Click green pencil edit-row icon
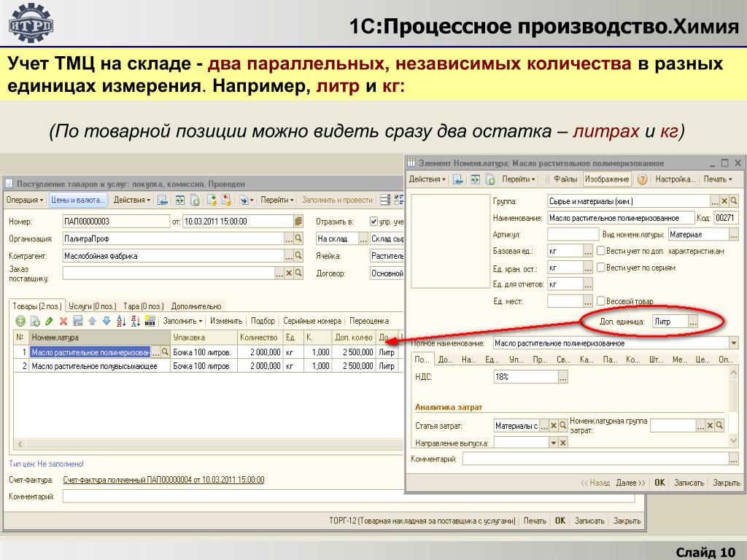Image resolution: width=747 pixels, height=560 pixels. (49, 322)
